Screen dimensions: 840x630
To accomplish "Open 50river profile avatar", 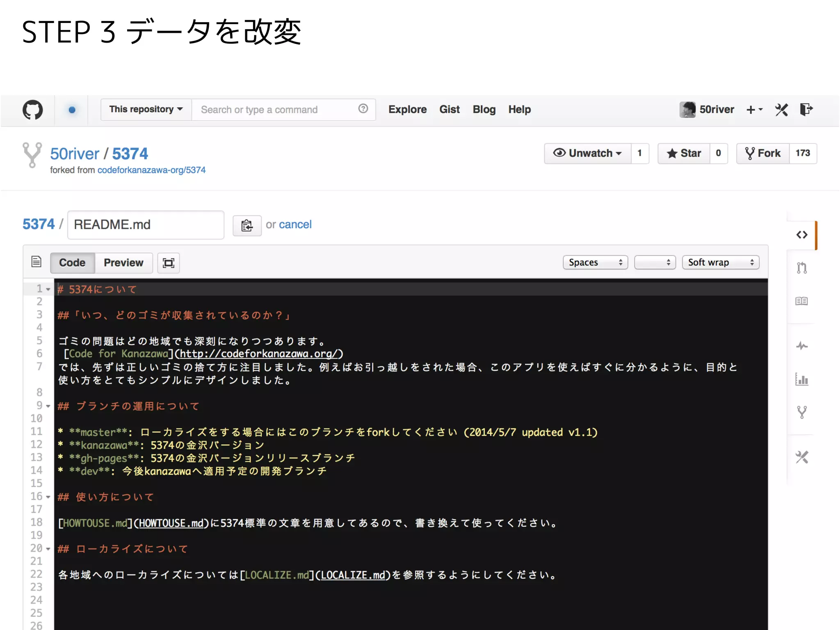I will (x=687, y=110).
